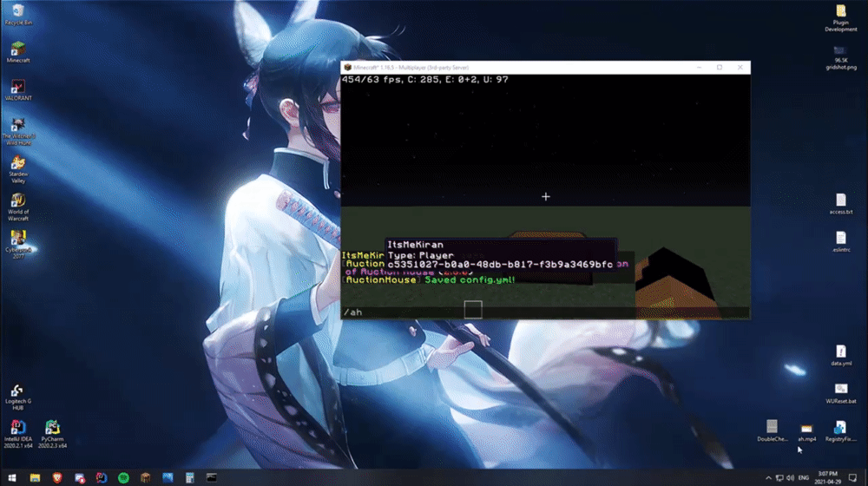Select the Minecraft desktop shortcut
This screenshot has width=868, height=486.
point(17,53)
